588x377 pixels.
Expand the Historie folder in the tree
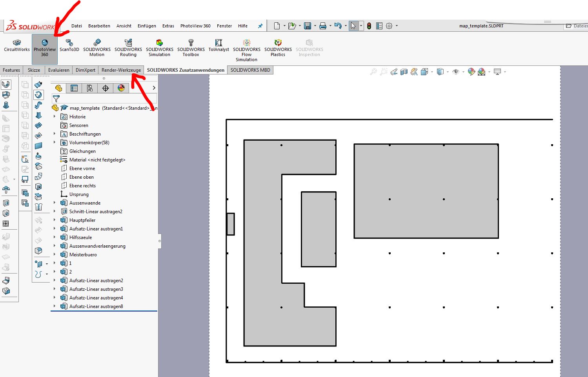click(x=55, y=116)
